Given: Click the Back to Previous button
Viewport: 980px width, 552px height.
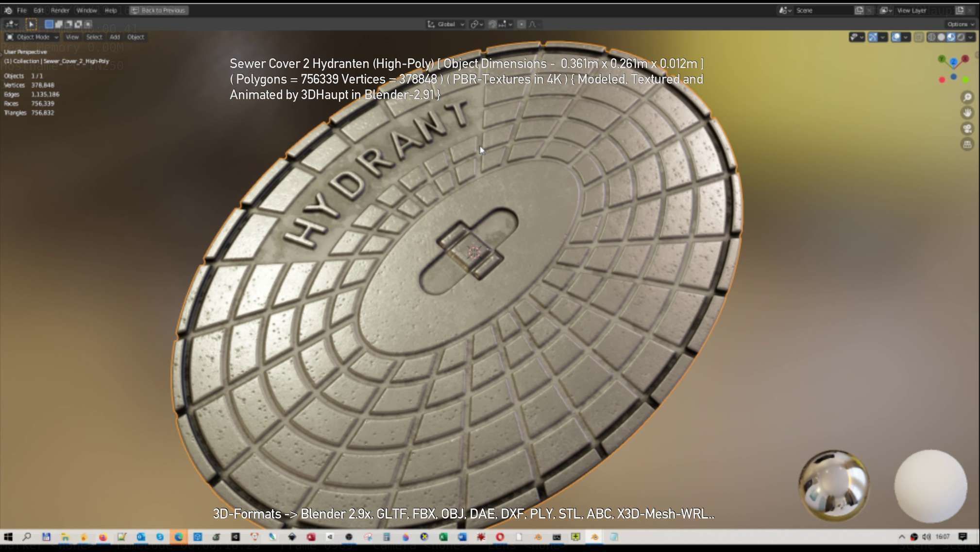Looking at the screenshot, I should point(159,10).
